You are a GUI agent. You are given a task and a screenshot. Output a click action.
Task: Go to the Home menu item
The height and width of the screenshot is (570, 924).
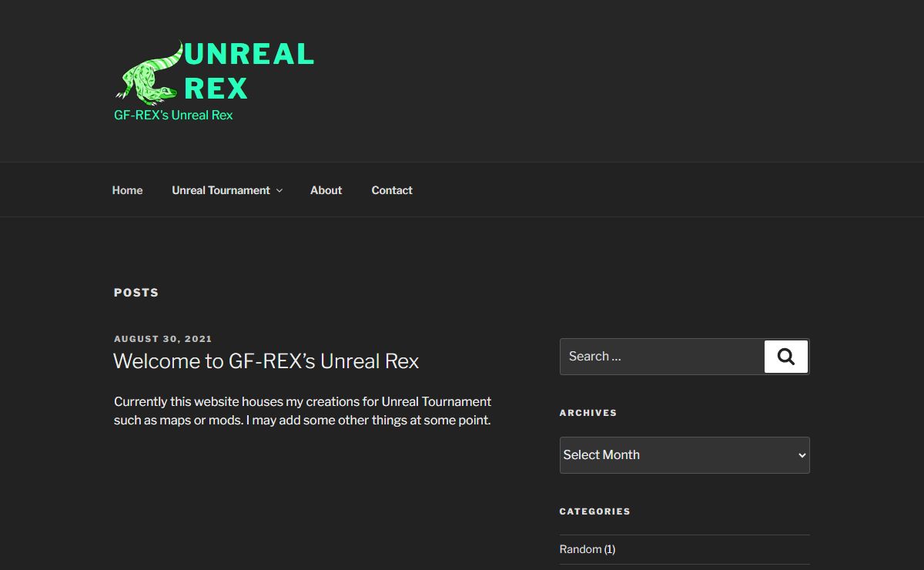tap(127, 190)
